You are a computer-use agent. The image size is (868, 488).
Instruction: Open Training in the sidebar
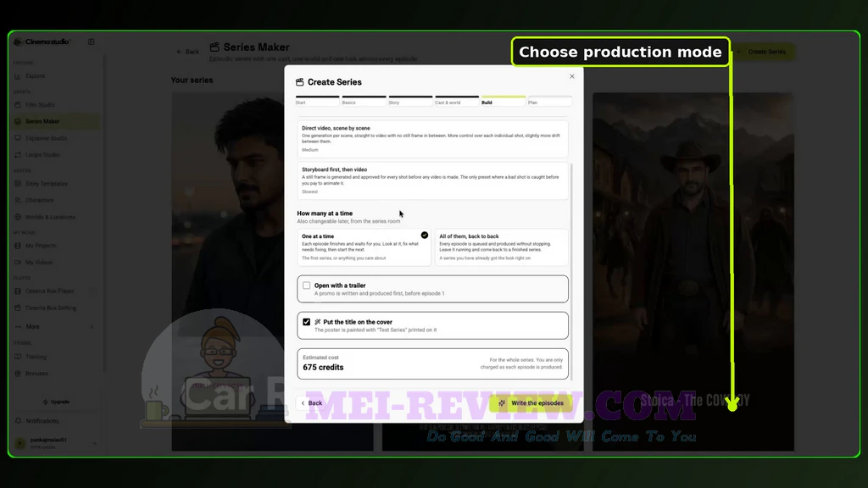click(x=55, y=357)
